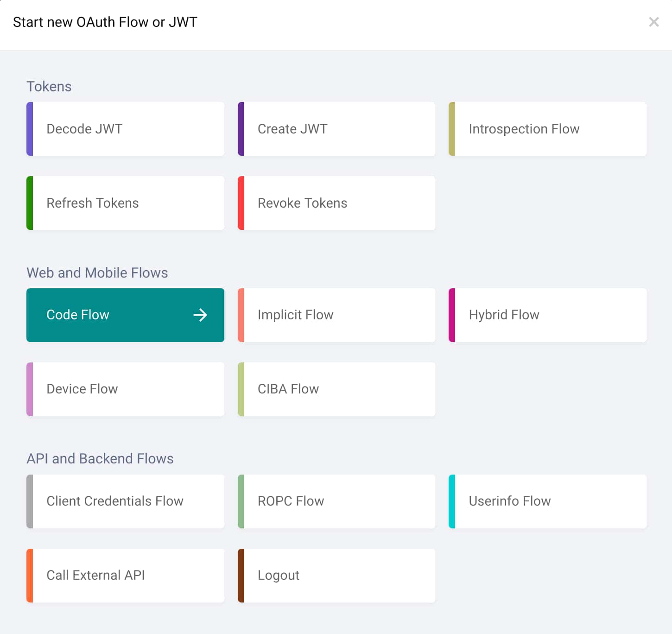The image size is (672, 634).
Task: Click the Logout card
Action: click(x=336, y=576)
